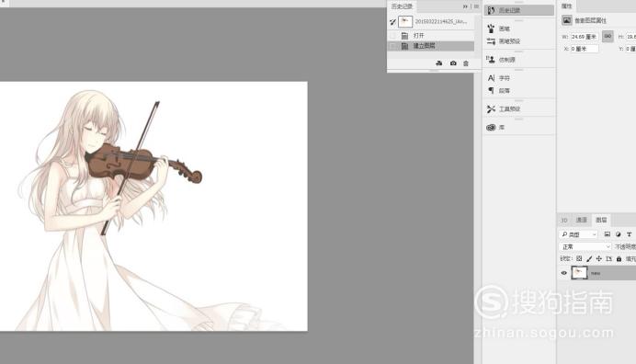The image size is (636, 364).
Task: Switch to the Channels (通道) tab
Action: (x=581, y=220)
